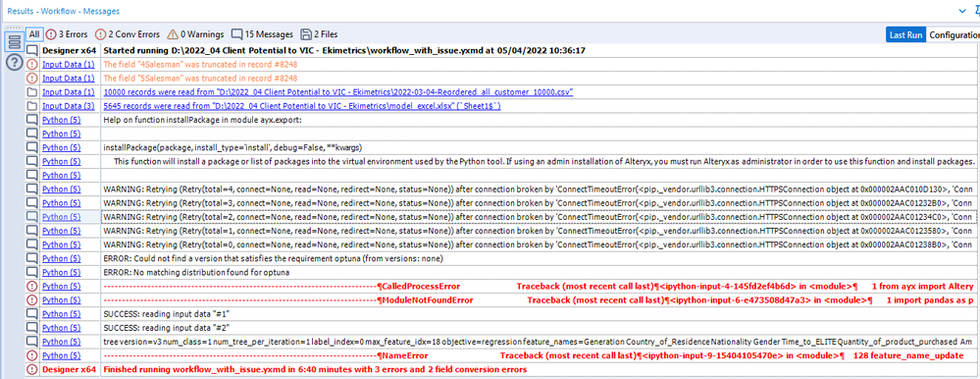Screen dimensions: 980x379
Task: Switch to Last Run view
Action: tap(905, 35)
